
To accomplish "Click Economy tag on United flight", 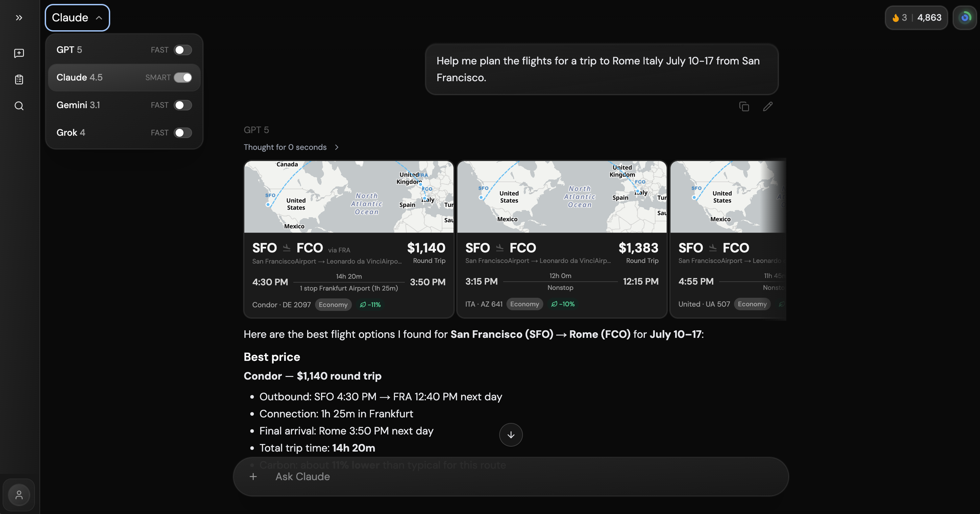I will tap(752, 304).
